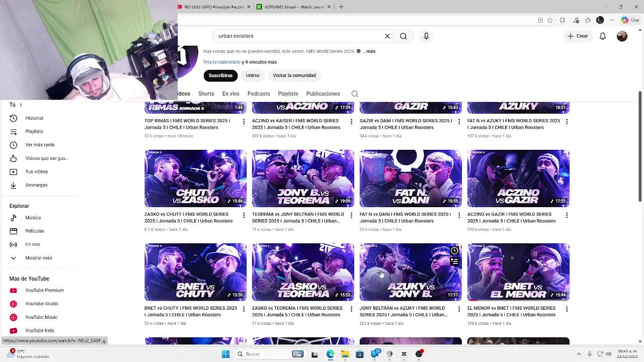Open YouTube Kids sidebar link

[40, 331]
